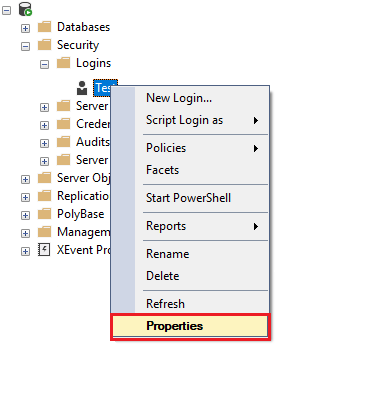Select Refresh in the context menu
The height and width of the screenshot is (396, 390).
[190, 304]
